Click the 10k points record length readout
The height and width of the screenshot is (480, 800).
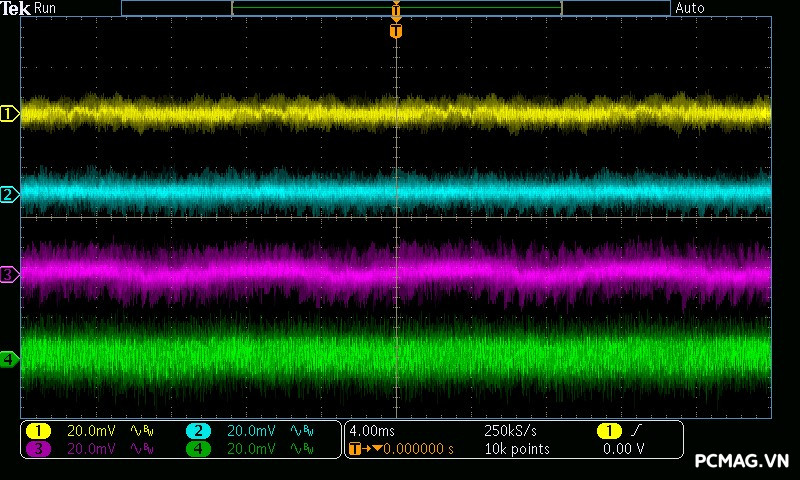click(517, 449)
